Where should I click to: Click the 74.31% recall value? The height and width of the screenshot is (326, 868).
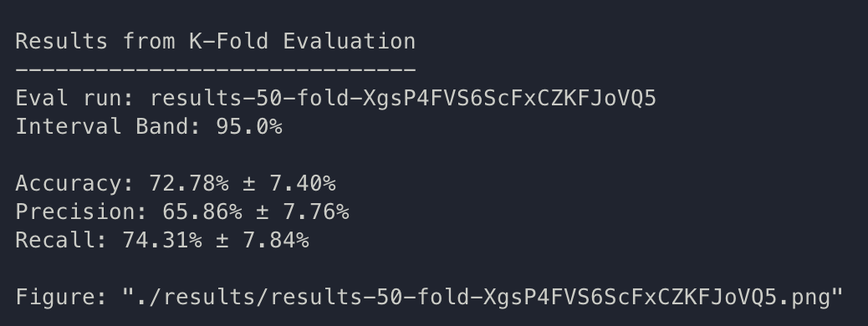[x=162, y=240]
